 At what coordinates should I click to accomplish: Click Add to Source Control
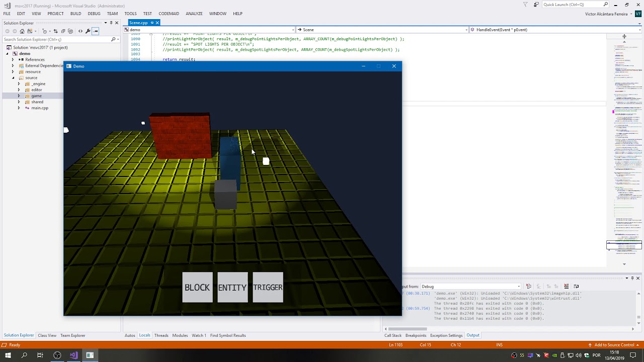(614, 345)
